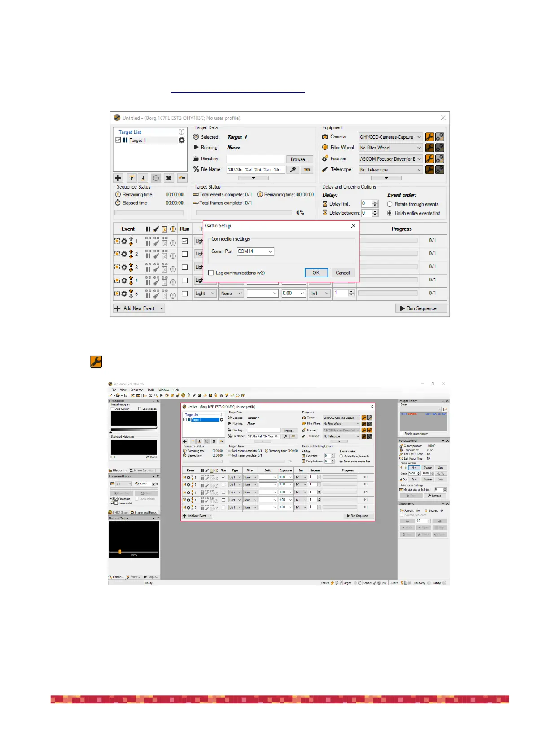The height and width of the screenshot is (756, 534).
Task: Click Focuser connect icon in the Esatto Setup screenshot
Action: click(440, 159)
